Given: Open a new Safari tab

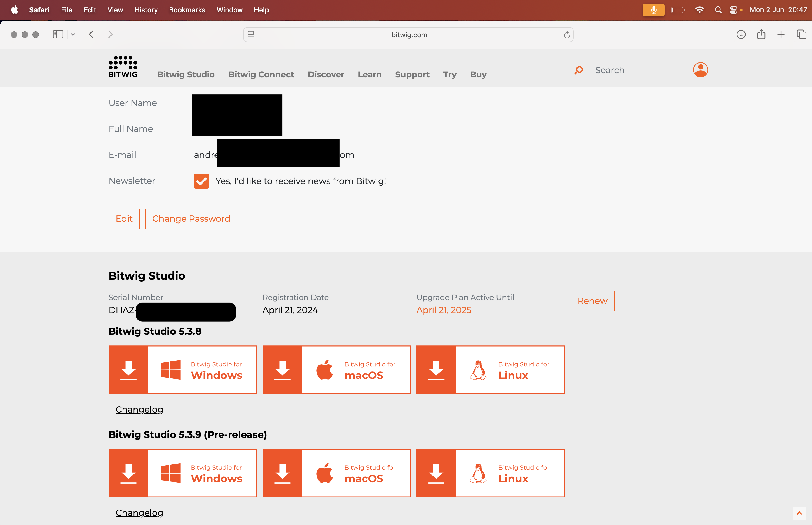Looking at the screenshot, I should (x=781, y=34).
